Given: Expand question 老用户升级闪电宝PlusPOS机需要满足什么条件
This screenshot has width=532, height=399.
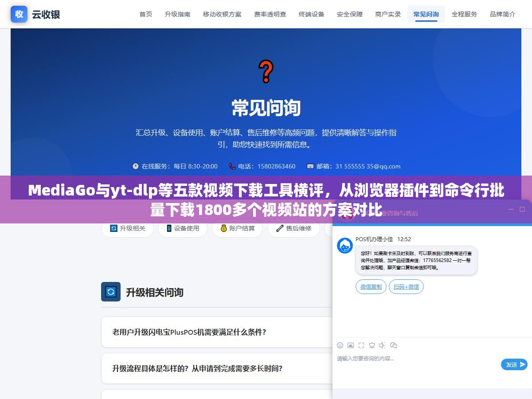Looking at the screenshot, I should [217, 332].
